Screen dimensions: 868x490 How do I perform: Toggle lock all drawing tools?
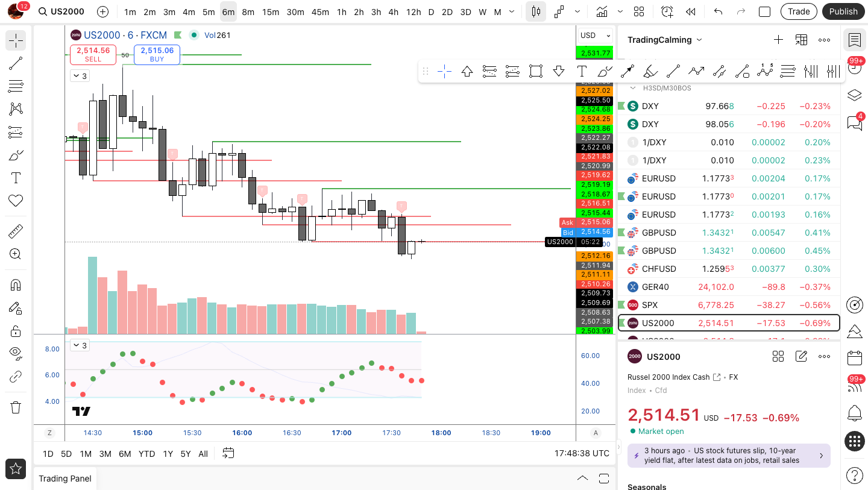16,331
